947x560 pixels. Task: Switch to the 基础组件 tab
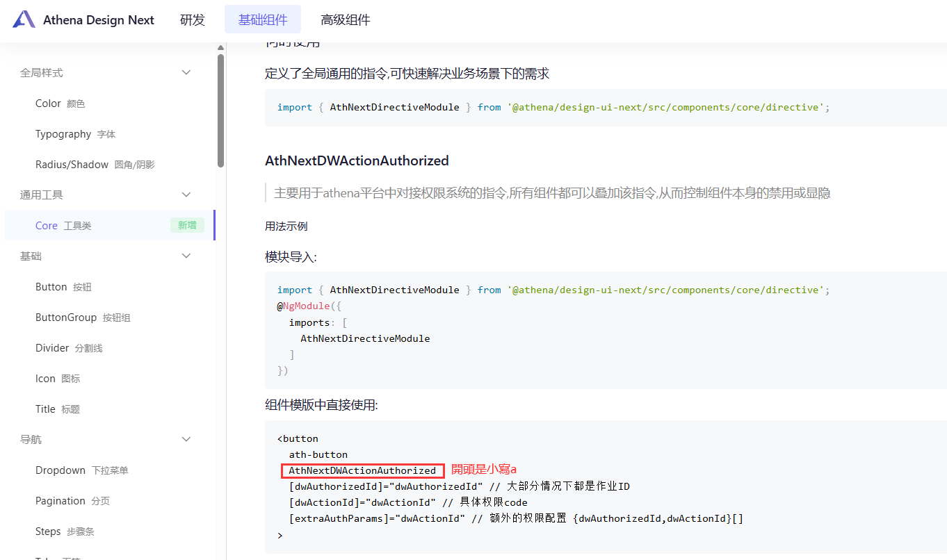coord(262,19)
